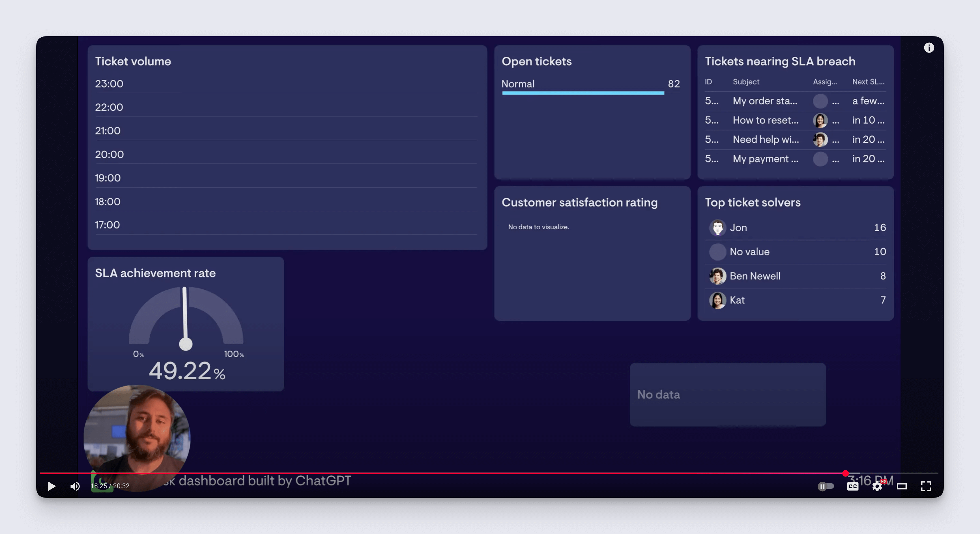Click the No value placeholder avatar
The width and height of the screenshot is (980, 534).
pos(717,252)
